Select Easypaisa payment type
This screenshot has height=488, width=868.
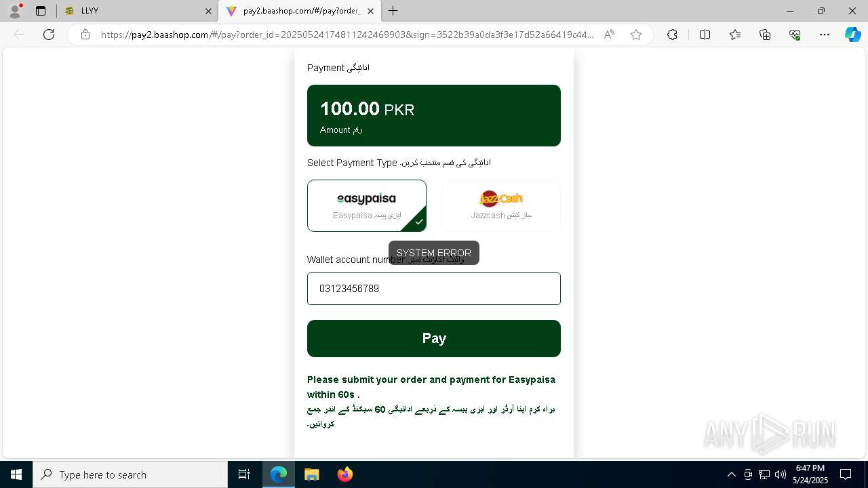[x=367, y=205]
